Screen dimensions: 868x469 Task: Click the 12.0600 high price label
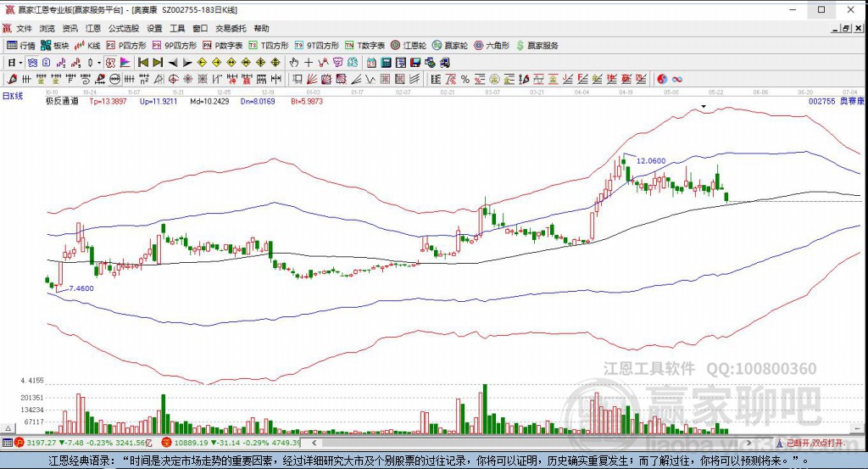coord(651,160)
